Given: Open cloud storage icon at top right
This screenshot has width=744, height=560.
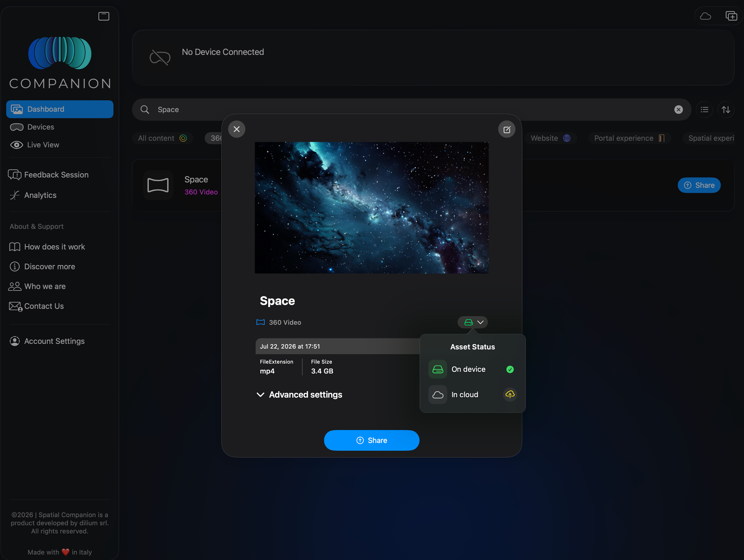Looking at the screenshot, I should point(705,16).
